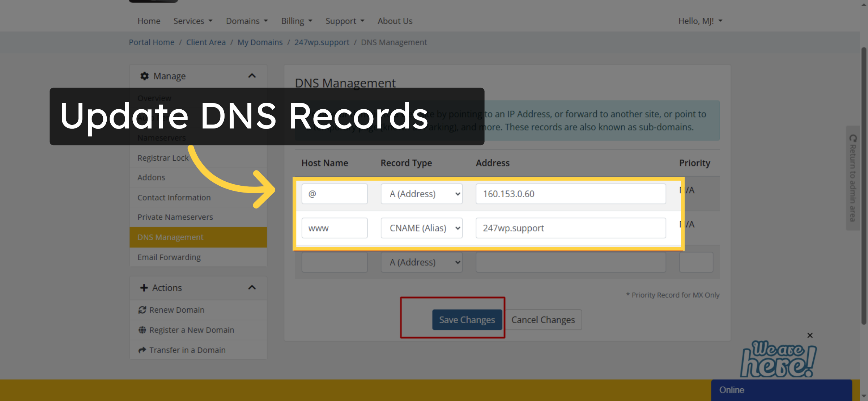Click the Register a New Domain globe icon
868x401 pixels.
(142, 330)
